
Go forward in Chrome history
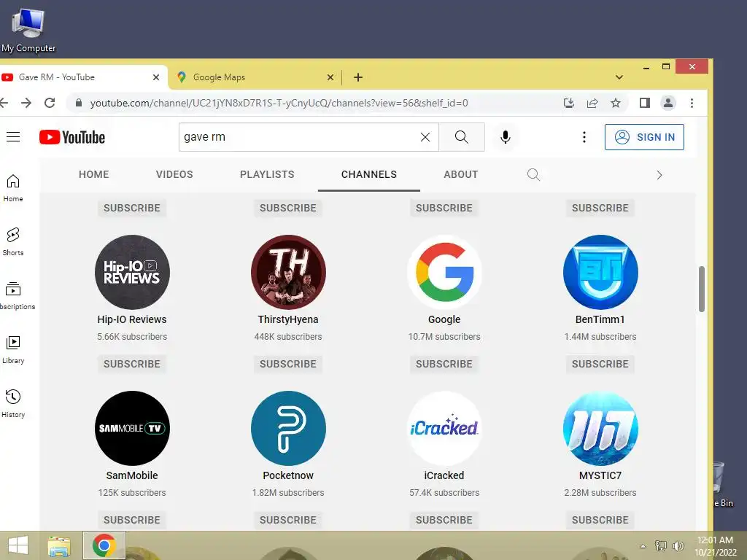26,103
